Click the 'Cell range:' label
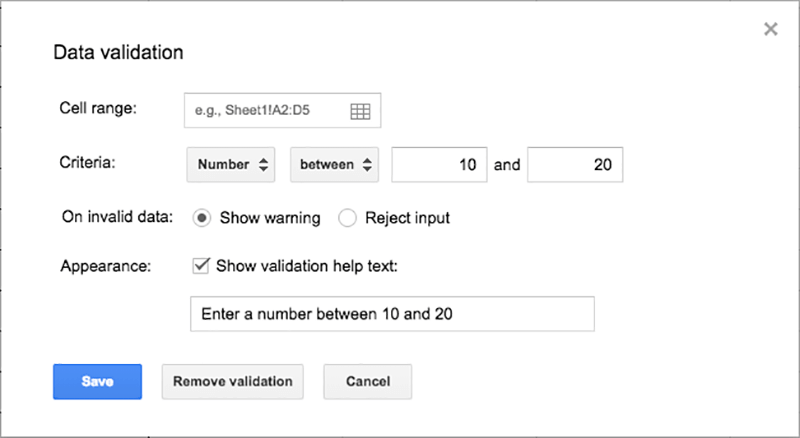Viewport: 800px width, 438px height. [98, 109]
